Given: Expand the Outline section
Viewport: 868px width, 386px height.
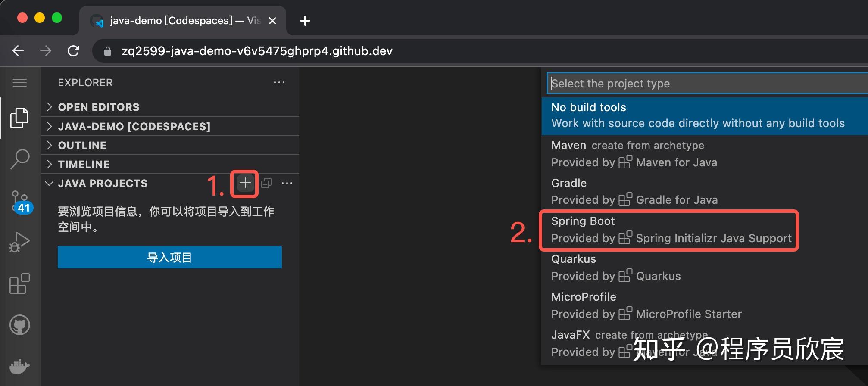Looking at the screenshot, I should click(x=170, y=145).
